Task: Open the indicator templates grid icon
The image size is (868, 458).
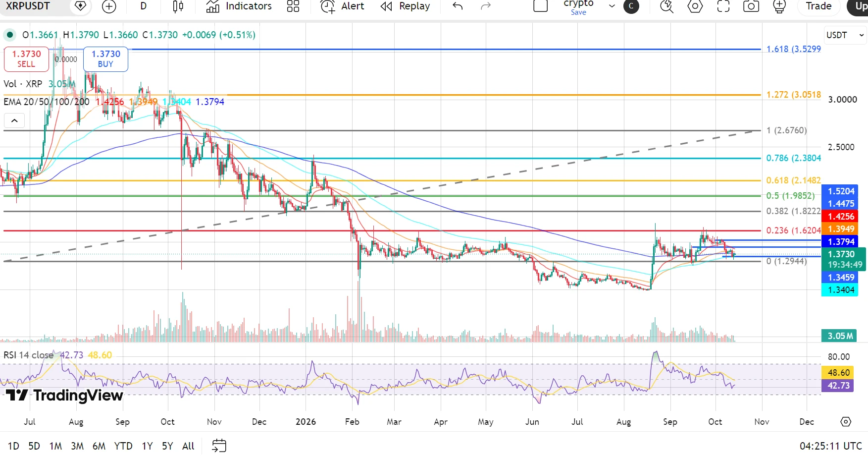Action: (x=293, y=6)
